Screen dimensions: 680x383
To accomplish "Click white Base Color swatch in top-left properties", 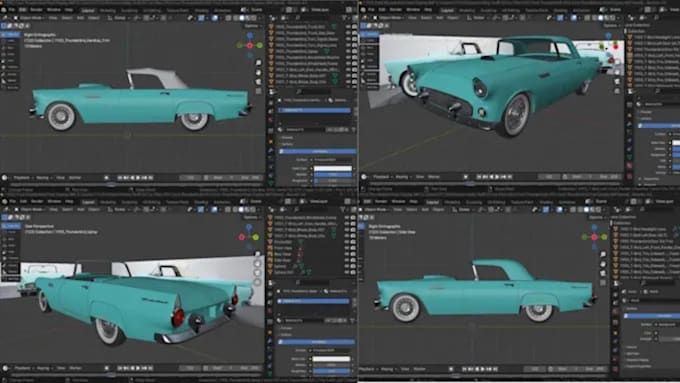I will 333,168.
